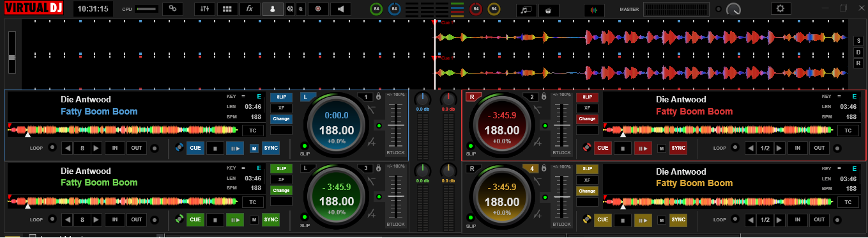The image size is (868, 238).
Task: Toggle the lock icon beside deck 1 number
Action: pyautogui.click(x=378, y=97)
